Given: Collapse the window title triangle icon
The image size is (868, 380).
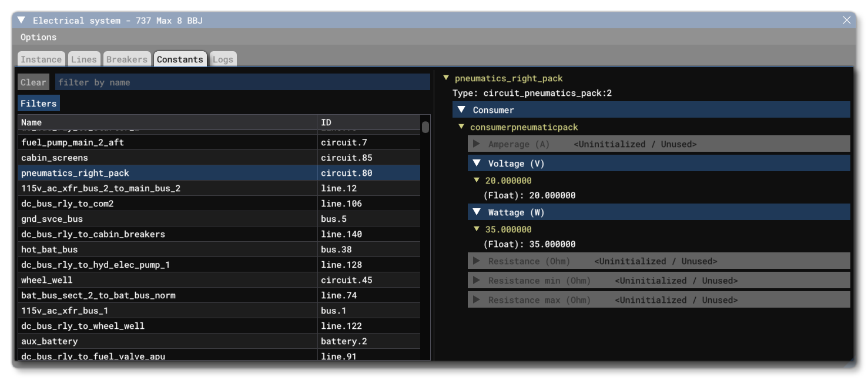Looking at the screenshot, I should click(x=22, y=19).
